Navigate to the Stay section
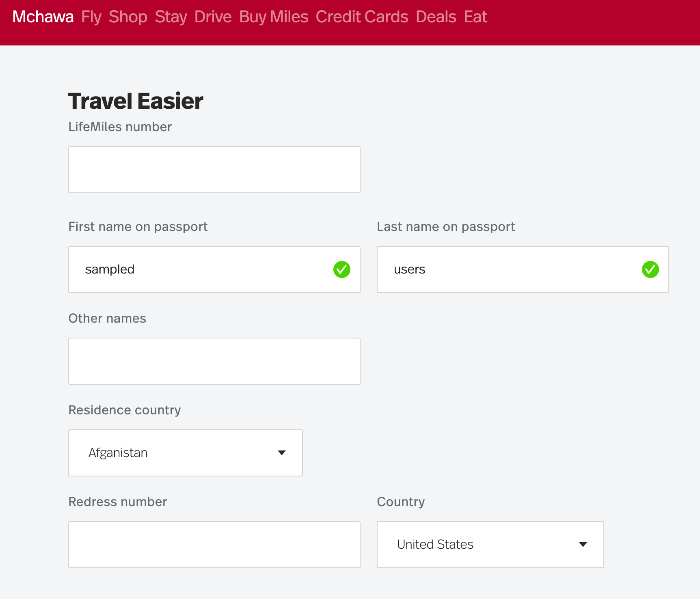Image resolution: width=700 pixels, height=599 pixels. tap(171, 17)
